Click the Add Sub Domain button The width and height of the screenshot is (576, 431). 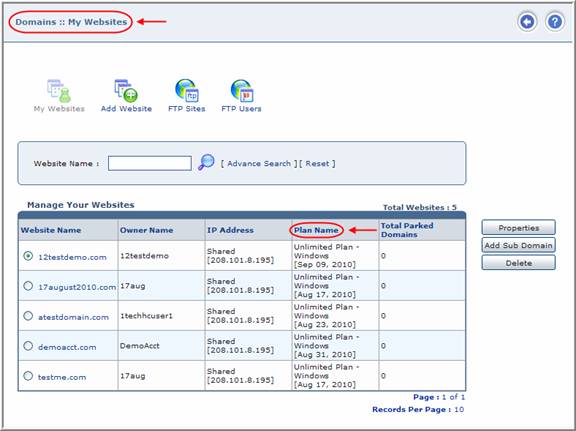tap(518, 245)
